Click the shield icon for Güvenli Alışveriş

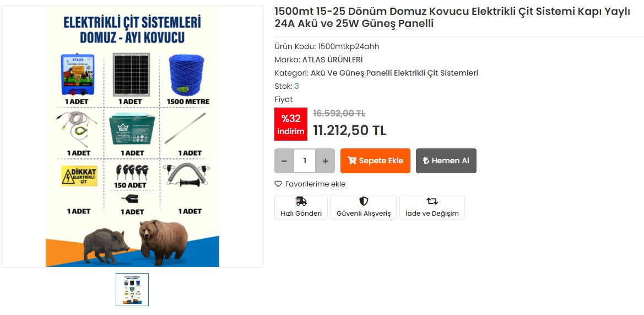(364, 201)
